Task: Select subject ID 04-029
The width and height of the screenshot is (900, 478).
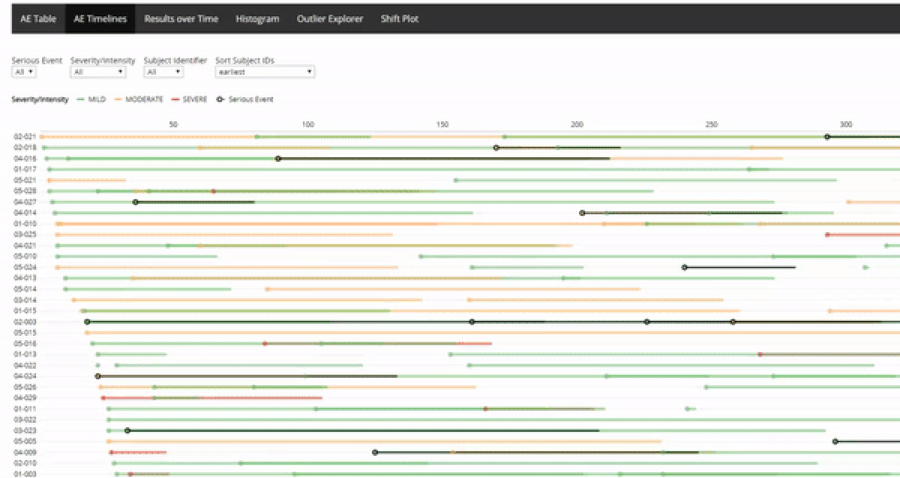Action: pyautogui.click(x=25, y=398)
